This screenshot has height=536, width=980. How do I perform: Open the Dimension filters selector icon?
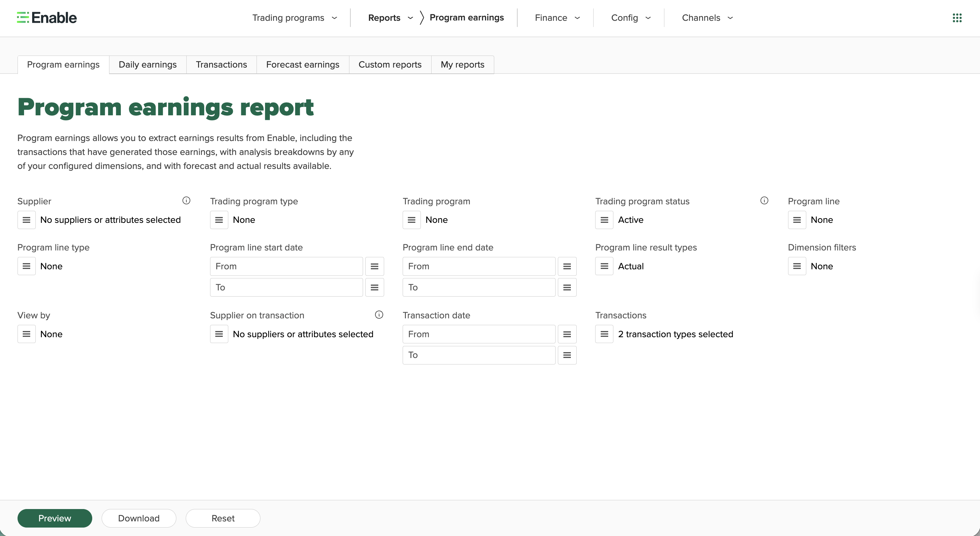[797, 266]
